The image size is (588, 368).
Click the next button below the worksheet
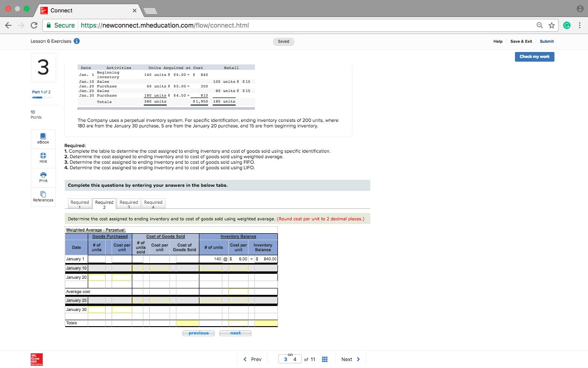(235, 333)
